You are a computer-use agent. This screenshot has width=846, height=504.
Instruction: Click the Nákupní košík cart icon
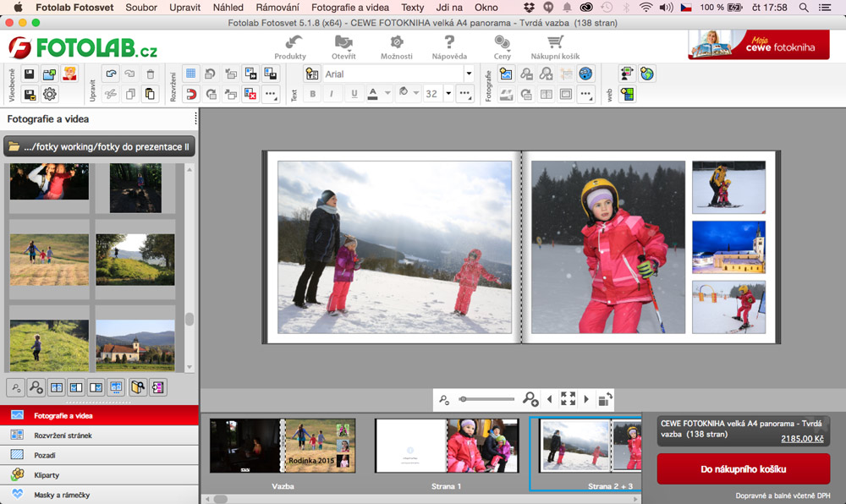point(555,43)
